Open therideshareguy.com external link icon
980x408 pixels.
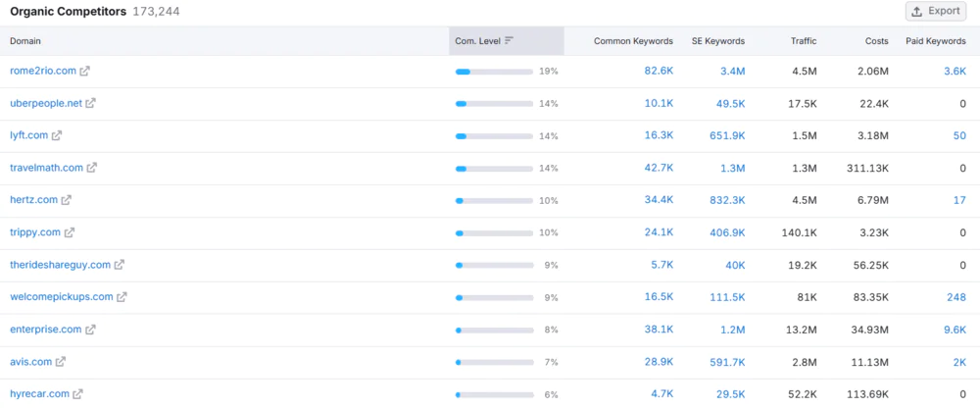(120, 265)
